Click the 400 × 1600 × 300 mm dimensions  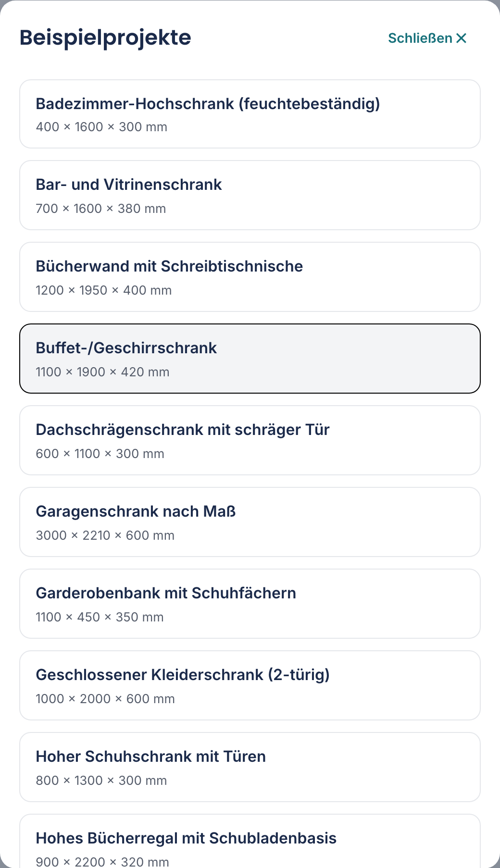(x=101, y=127)
